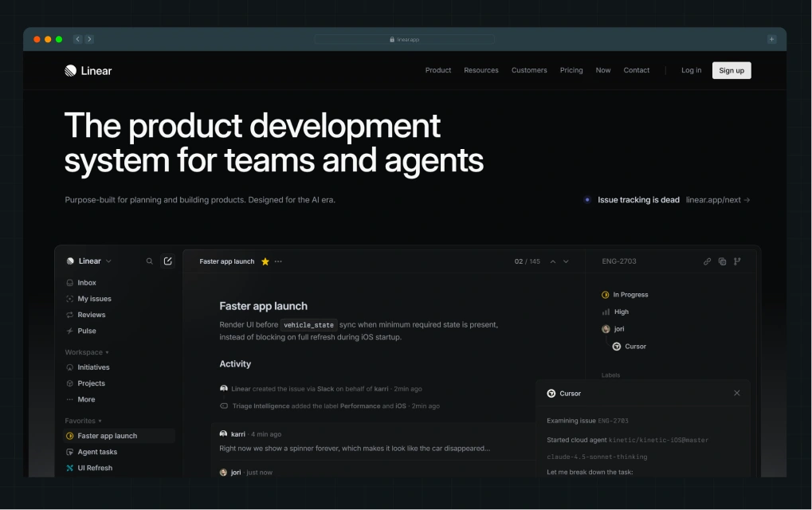Click kinetic/kinetic-iOS@master repository text
This screenshot has width=812, height=510.
658,440
